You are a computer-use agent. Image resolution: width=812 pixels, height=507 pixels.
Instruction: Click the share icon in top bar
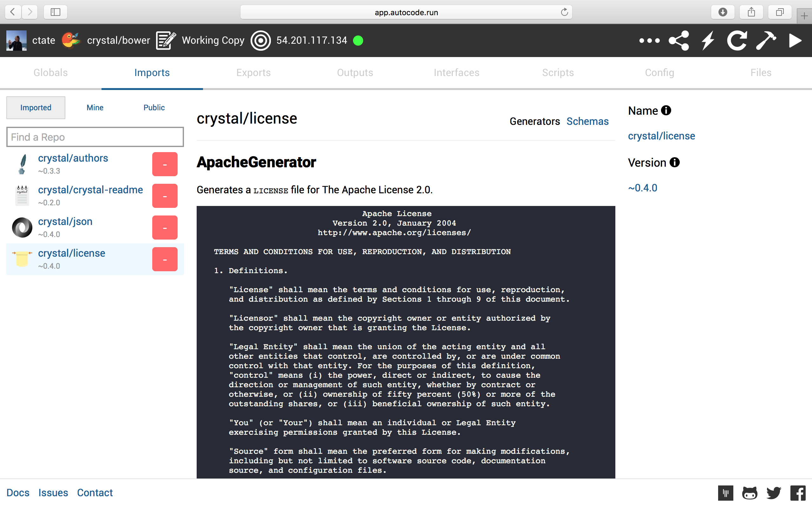point(679,41)
